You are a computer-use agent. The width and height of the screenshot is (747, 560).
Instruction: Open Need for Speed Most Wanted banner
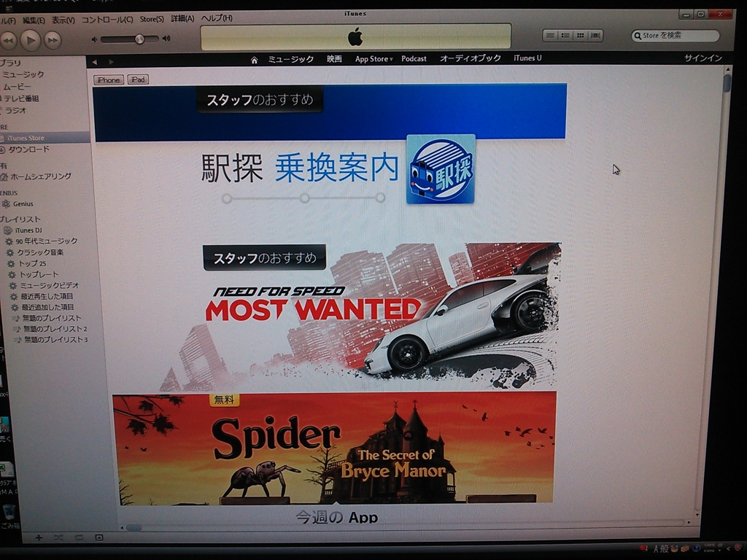coord(360,316)
